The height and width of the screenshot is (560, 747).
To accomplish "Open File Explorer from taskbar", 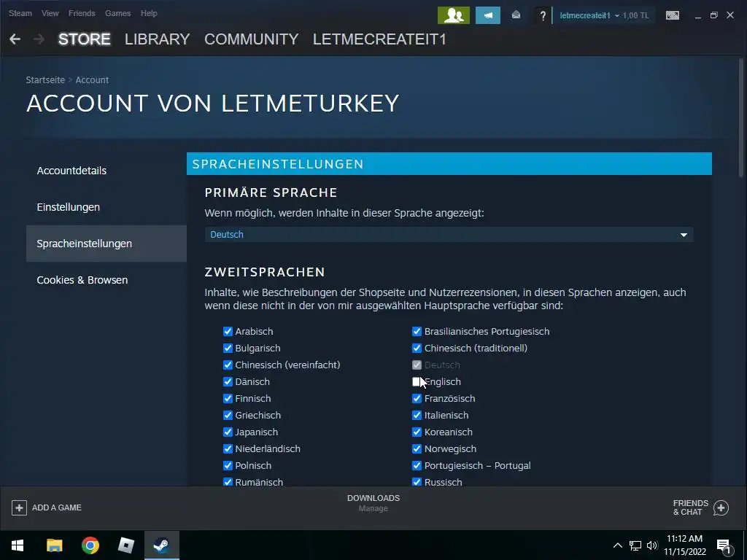I will coord(54,545).
